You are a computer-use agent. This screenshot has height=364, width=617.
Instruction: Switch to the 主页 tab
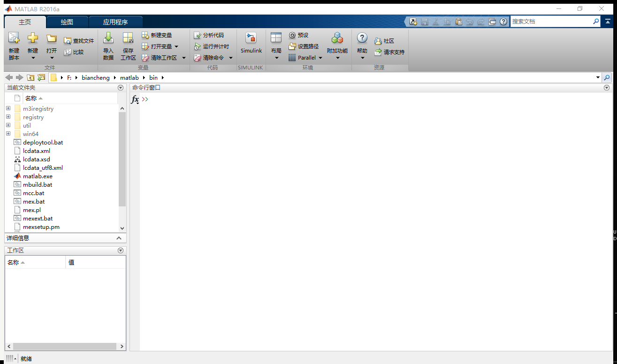click(x=25, y=22)
